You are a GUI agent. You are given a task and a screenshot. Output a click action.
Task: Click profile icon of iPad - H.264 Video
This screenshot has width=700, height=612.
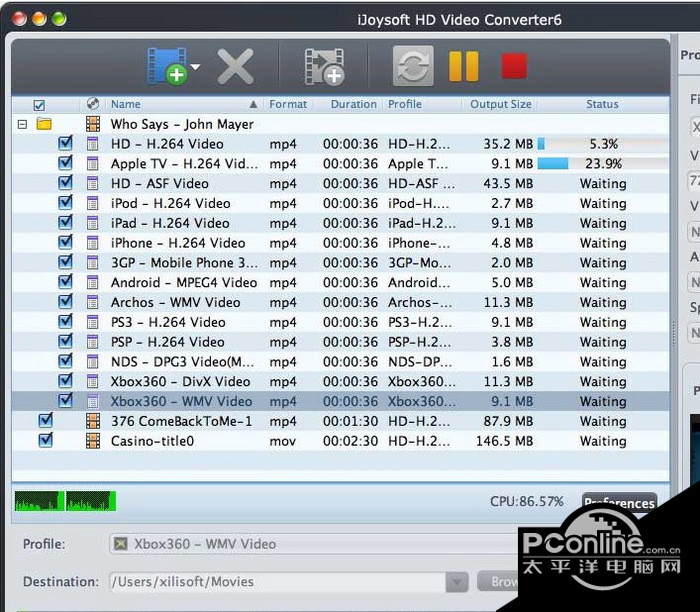pos(92,223)
